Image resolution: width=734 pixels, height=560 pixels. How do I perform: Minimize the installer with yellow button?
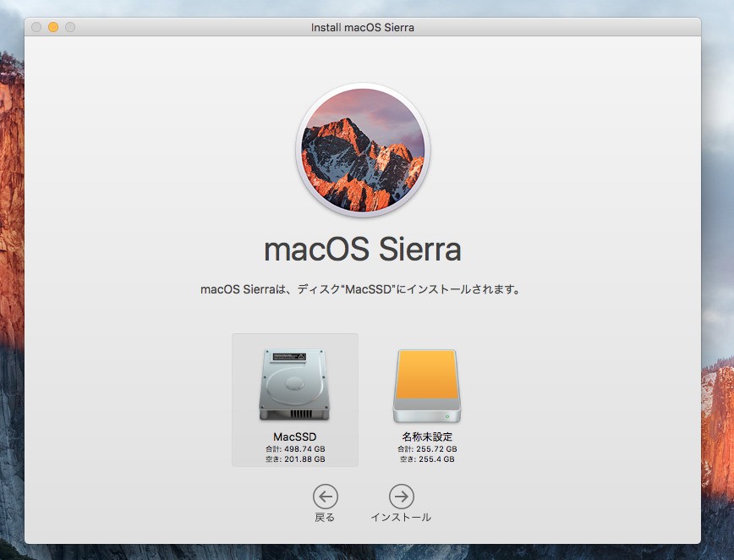53,27
